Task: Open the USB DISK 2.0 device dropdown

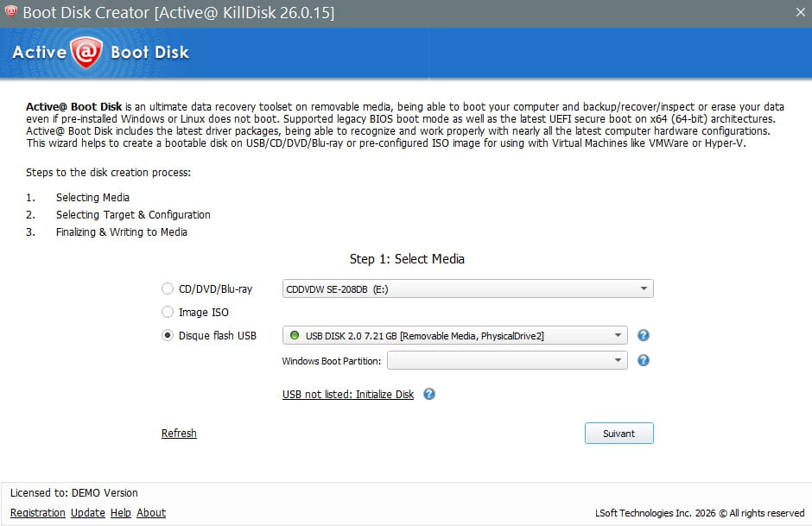Action: [618, 336]
